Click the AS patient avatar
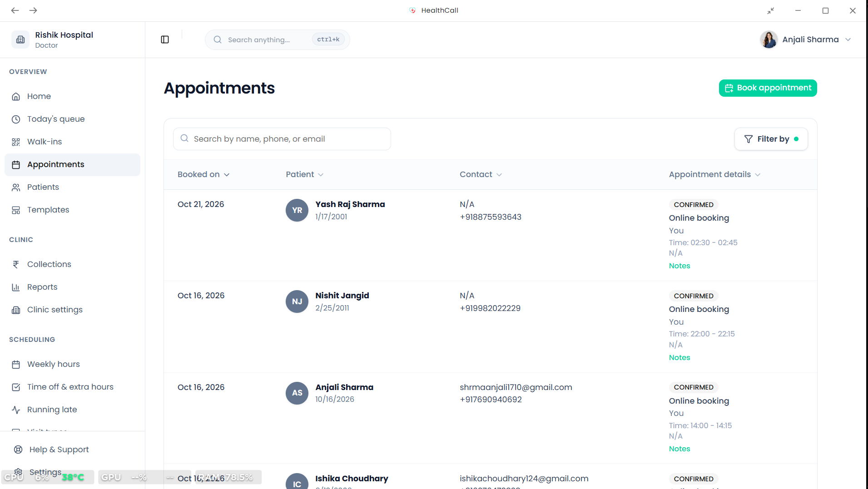 tap(297, 393)
